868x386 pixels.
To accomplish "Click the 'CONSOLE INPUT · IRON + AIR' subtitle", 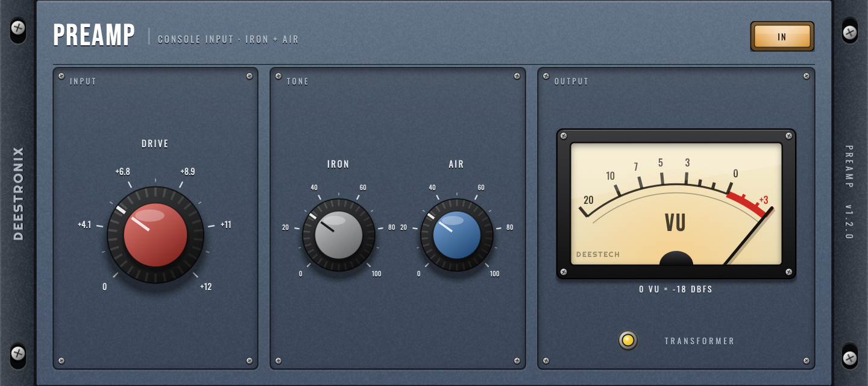I will click(228, 39).
